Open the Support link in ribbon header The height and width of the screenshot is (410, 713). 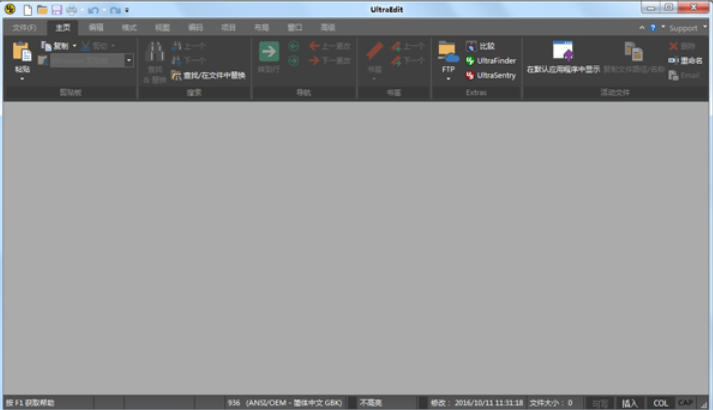click(683, 28)
